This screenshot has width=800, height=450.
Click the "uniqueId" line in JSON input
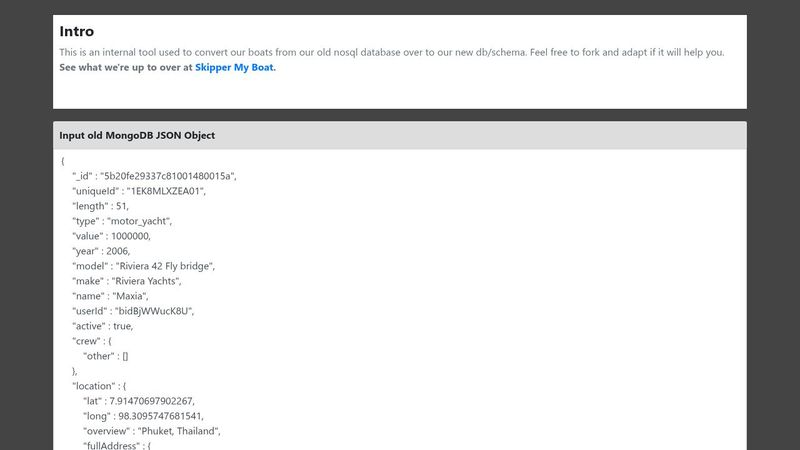[x=138, y=190]
